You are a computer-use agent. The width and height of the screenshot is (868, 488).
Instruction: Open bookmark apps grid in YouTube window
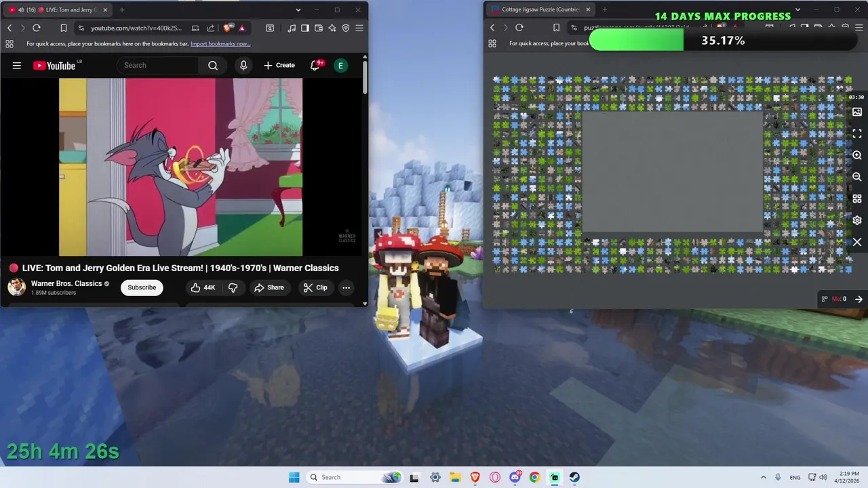[x=9, y=43]
